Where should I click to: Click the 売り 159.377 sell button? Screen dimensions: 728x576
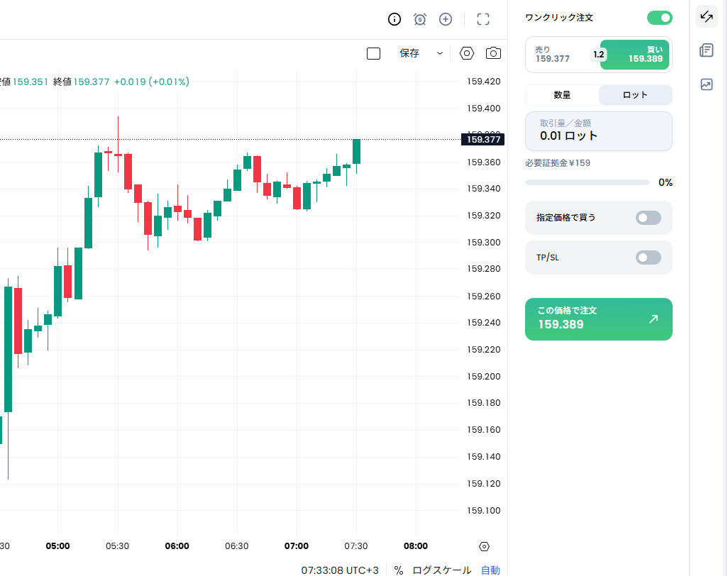(558, 55)
